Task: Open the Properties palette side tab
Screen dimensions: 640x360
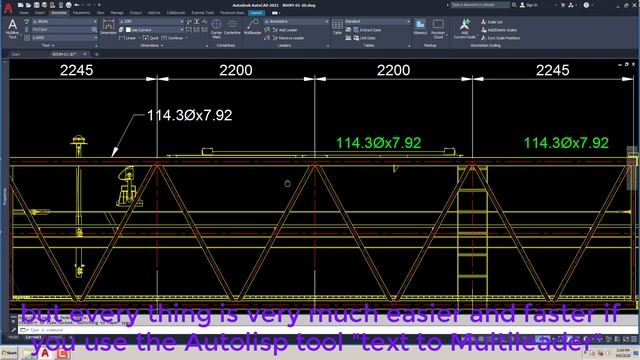Action: 5,196
